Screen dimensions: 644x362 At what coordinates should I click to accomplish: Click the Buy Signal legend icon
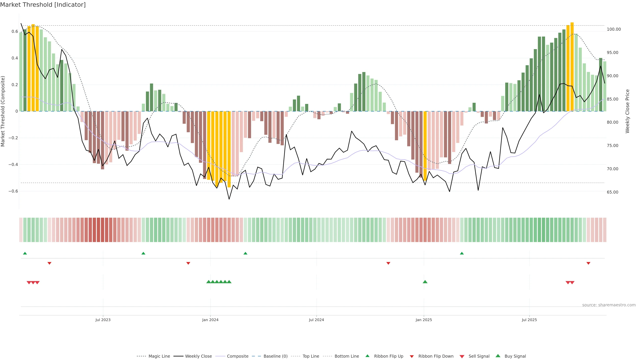498,356
